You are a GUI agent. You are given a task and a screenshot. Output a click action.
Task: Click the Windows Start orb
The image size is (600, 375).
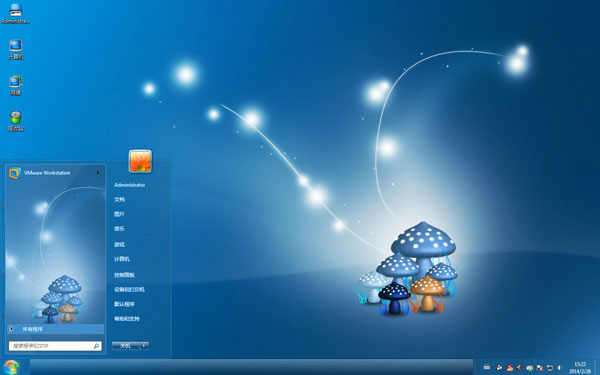11,367
